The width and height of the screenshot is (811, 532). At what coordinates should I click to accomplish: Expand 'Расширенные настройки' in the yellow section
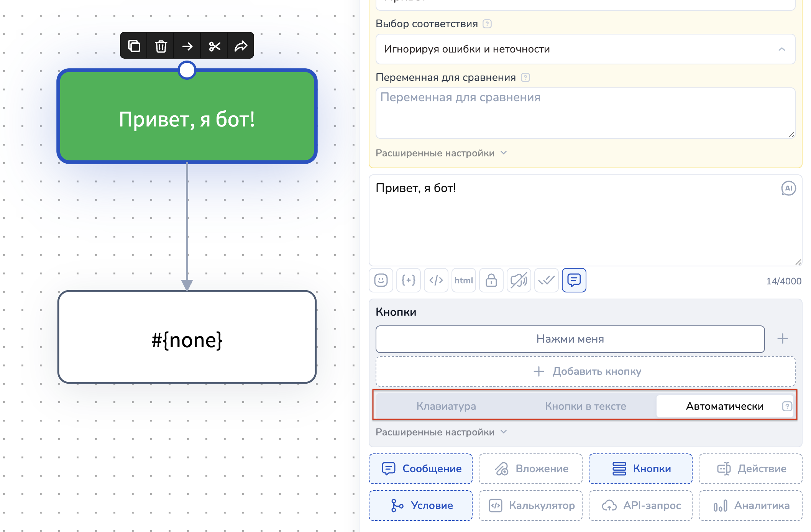pyautogui.click(x=441, y=153)
